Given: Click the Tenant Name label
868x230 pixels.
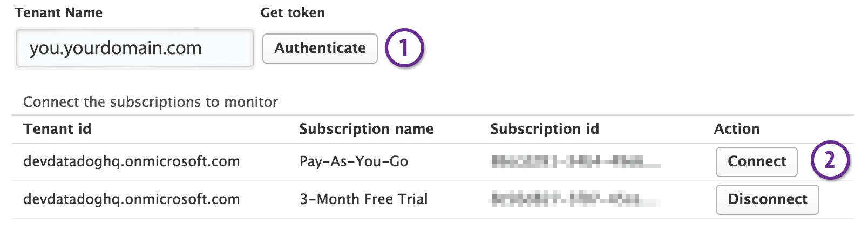Looking at the screenshot, I should (58, 13).
